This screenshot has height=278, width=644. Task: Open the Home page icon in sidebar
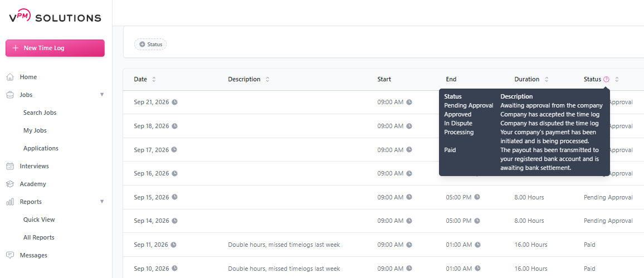point(10,77)
